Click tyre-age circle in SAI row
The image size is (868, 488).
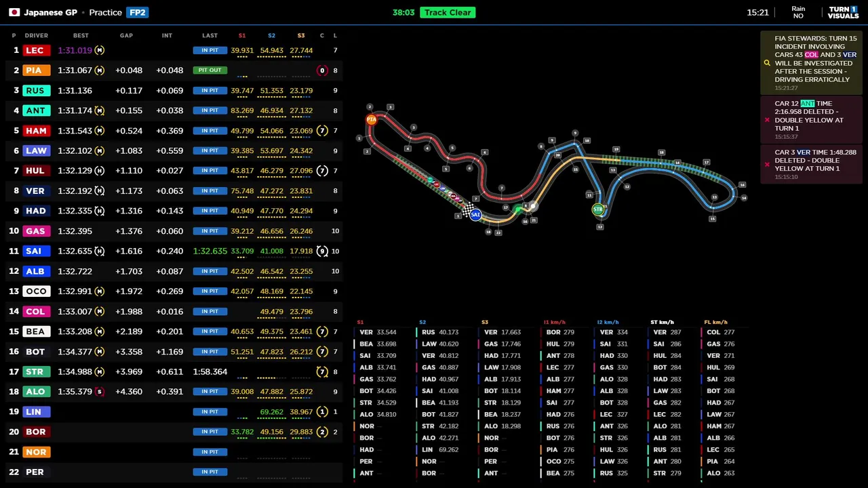pyautogui.click(x=322, y=251)
